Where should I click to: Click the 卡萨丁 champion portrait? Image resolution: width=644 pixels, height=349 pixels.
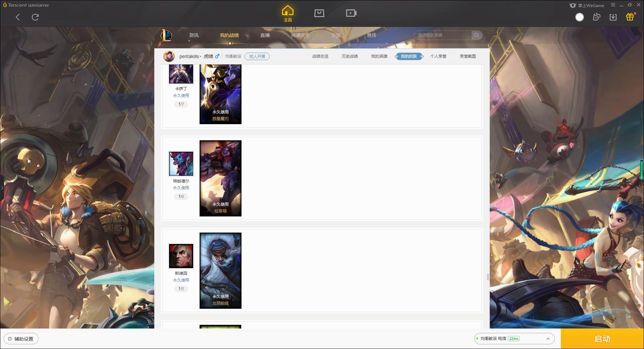point(181,74)
